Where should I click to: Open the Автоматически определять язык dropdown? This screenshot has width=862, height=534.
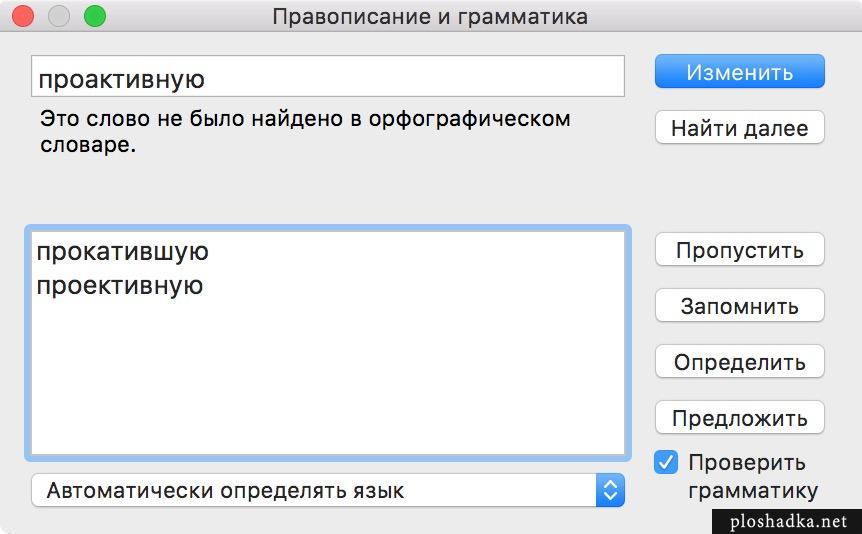click(328, 490)
